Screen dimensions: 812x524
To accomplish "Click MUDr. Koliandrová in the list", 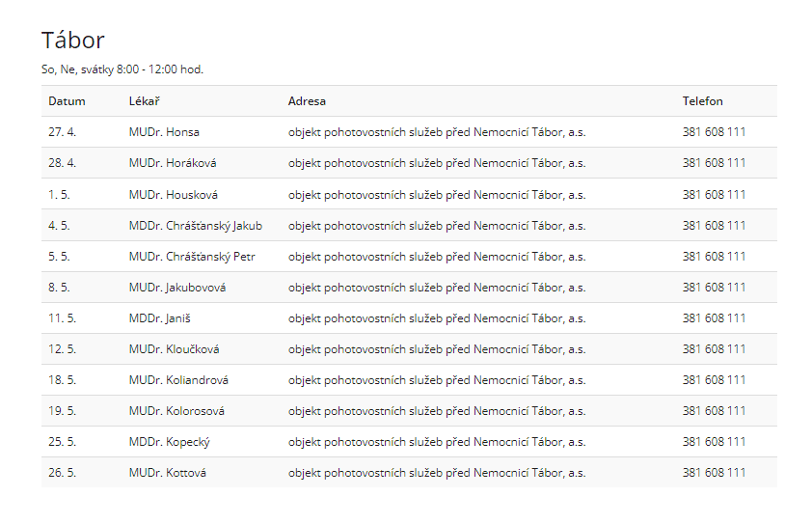I will [x=178, y=380].
